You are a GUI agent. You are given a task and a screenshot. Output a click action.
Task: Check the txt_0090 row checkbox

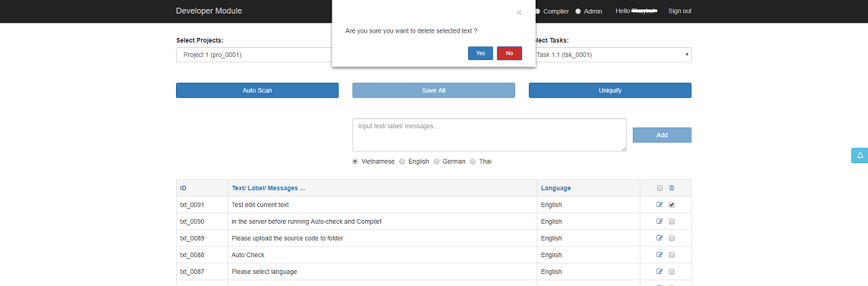672,222
